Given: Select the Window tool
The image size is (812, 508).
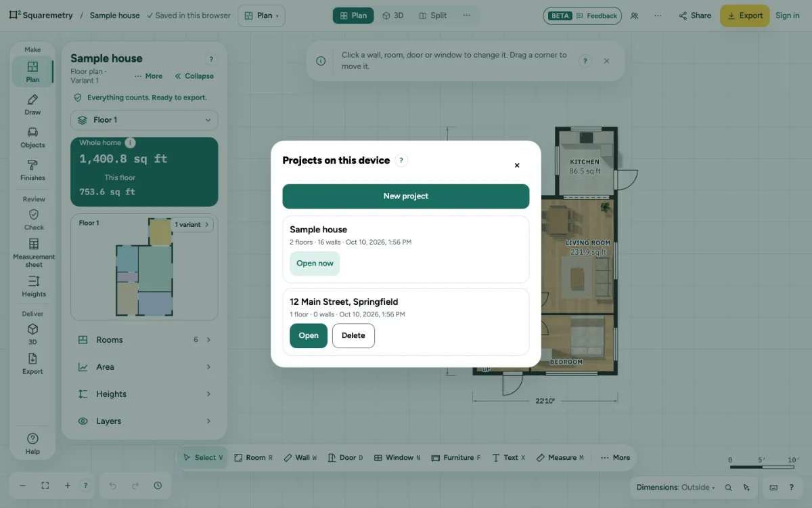Looking at the screenshot, I should [397, 458].
